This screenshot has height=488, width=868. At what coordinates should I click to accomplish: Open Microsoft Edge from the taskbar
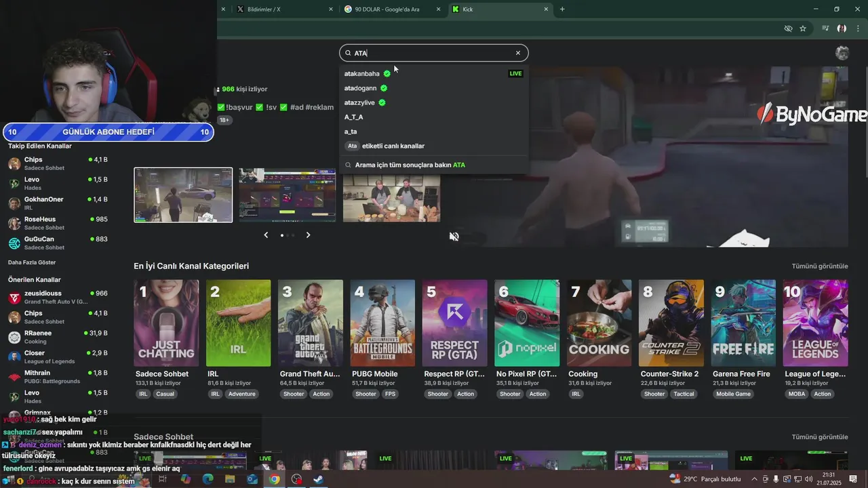(x=208, y=479)
